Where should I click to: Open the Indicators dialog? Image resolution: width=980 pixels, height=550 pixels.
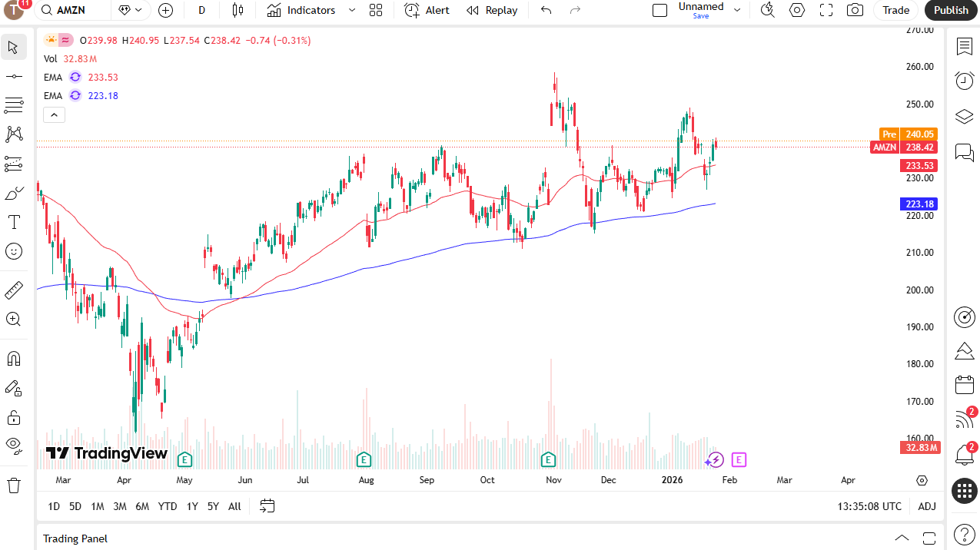[301, 10]
